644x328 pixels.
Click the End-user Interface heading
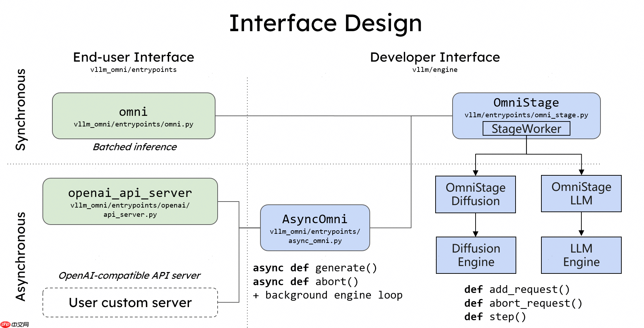(x=133, y=57)
